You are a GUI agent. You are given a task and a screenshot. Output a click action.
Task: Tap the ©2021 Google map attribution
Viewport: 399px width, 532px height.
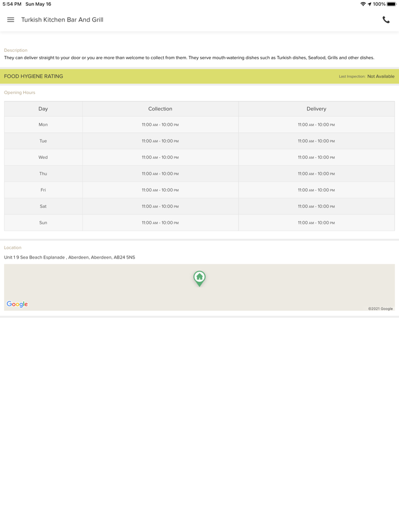coord(380,309)
